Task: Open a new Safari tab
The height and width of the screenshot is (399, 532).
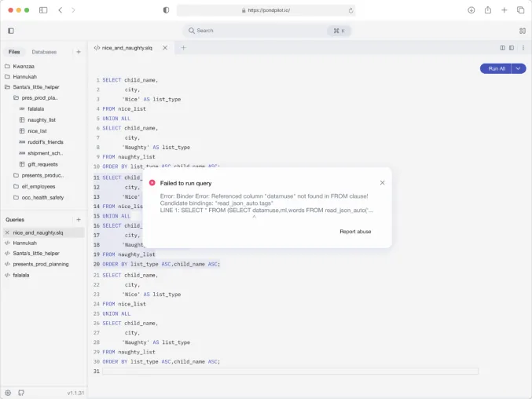Action: click(504, 10)
